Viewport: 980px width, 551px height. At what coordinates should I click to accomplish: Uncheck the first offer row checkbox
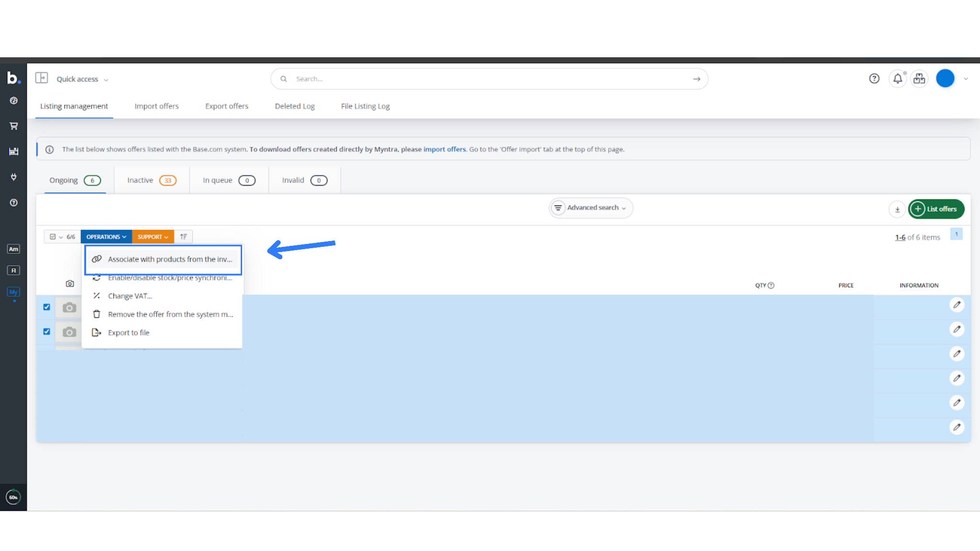[46, 307]
